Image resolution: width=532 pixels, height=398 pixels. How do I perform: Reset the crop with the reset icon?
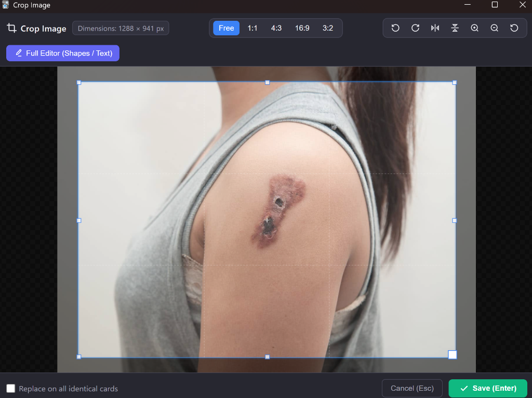(514, 28)
